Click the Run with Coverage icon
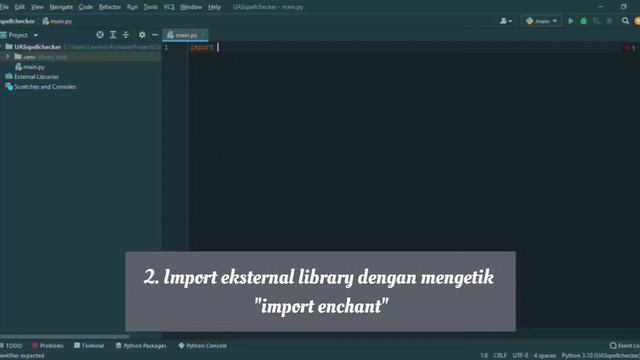Image resolution: width=640 pixels, height=360 pixels. pos(596,21)
